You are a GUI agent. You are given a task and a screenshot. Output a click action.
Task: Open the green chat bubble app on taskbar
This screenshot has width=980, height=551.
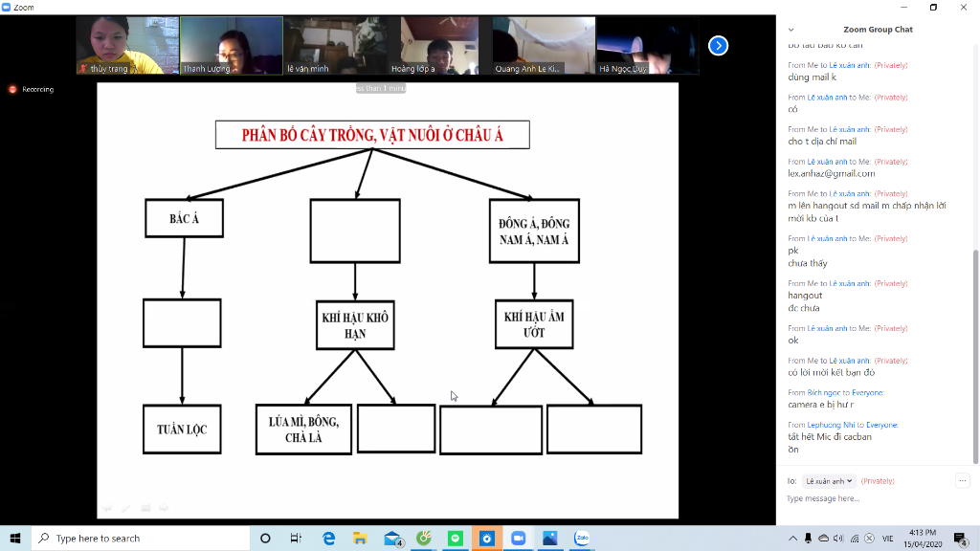(455, 538)
